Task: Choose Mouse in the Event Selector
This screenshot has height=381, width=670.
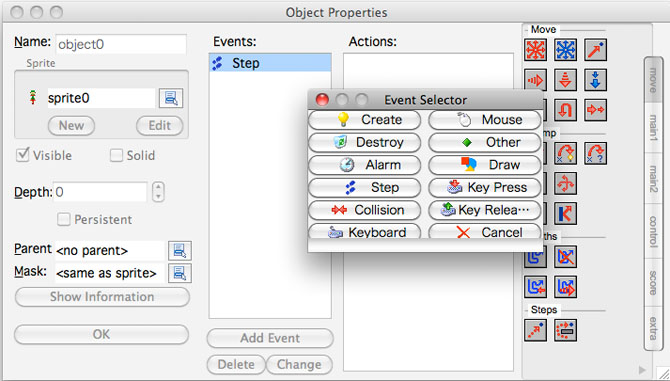Action: pos(485,120)
